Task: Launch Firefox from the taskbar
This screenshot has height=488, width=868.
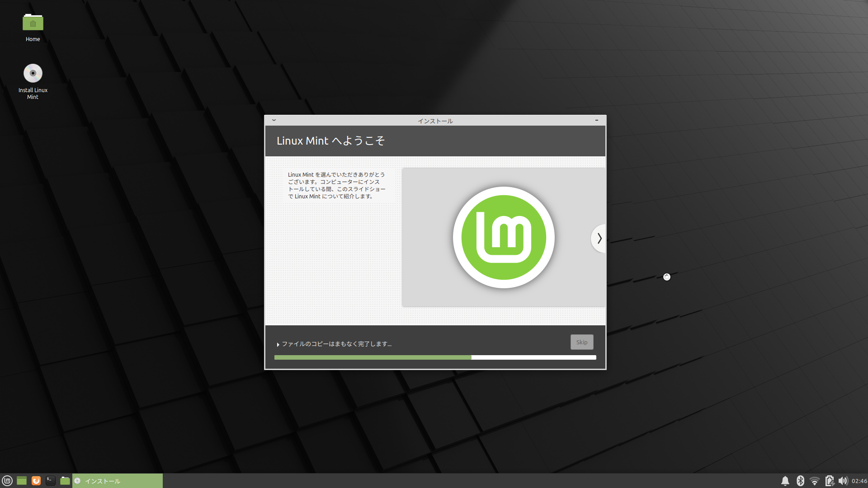Action: tap(36, 481)
